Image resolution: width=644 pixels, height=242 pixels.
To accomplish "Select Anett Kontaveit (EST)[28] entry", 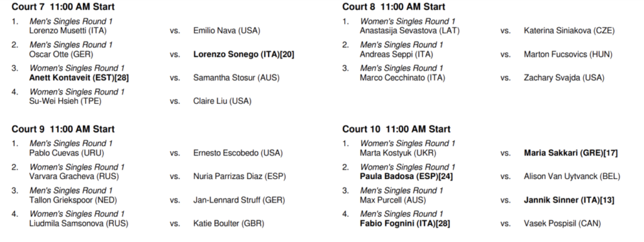I will coord(79,78).
